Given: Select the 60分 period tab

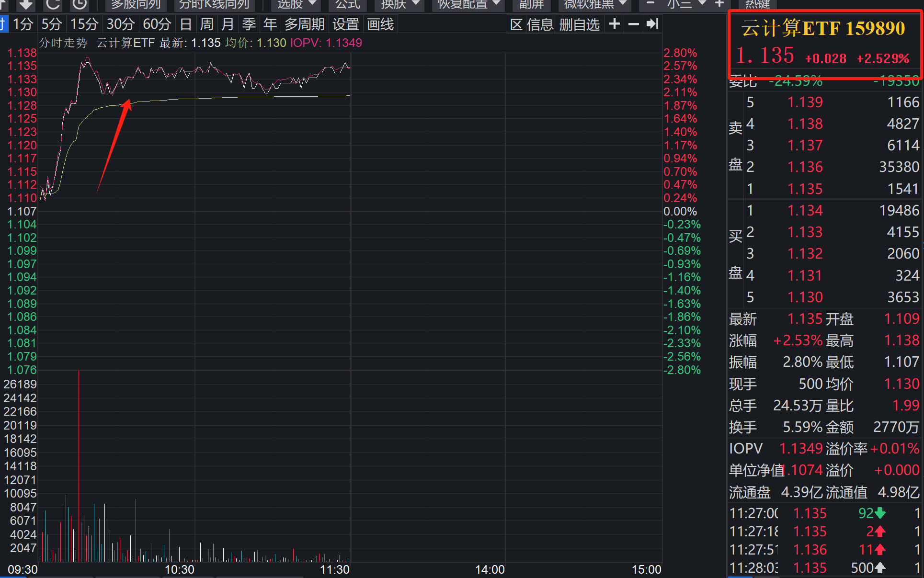Looking at the screenshot, I should 157,24.
